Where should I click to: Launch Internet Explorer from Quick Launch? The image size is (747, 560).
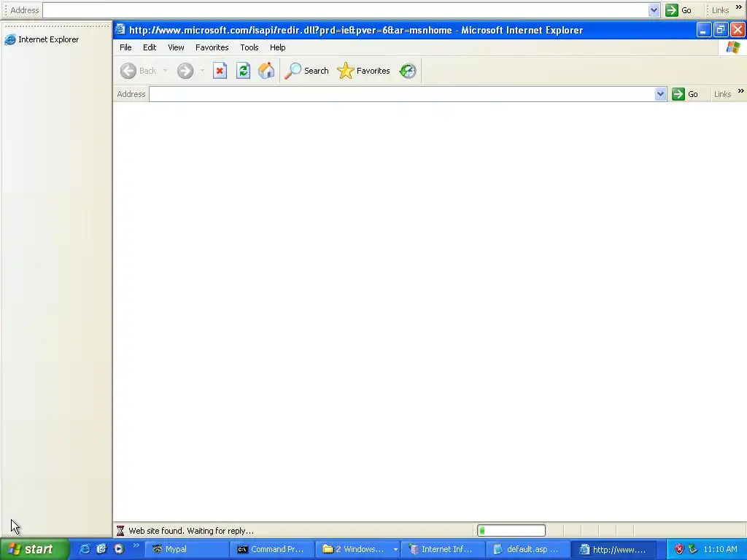[x=85, y=549]
